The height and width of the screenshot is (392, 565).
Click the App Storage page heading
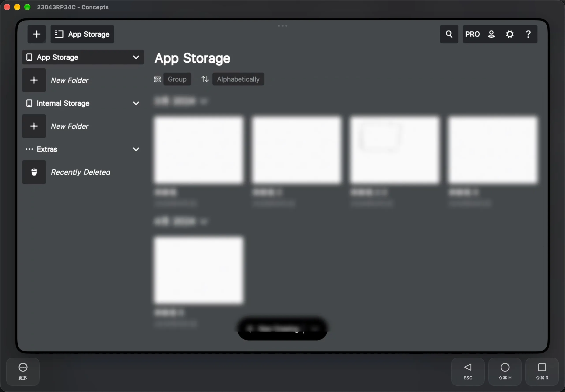(192, 58)
